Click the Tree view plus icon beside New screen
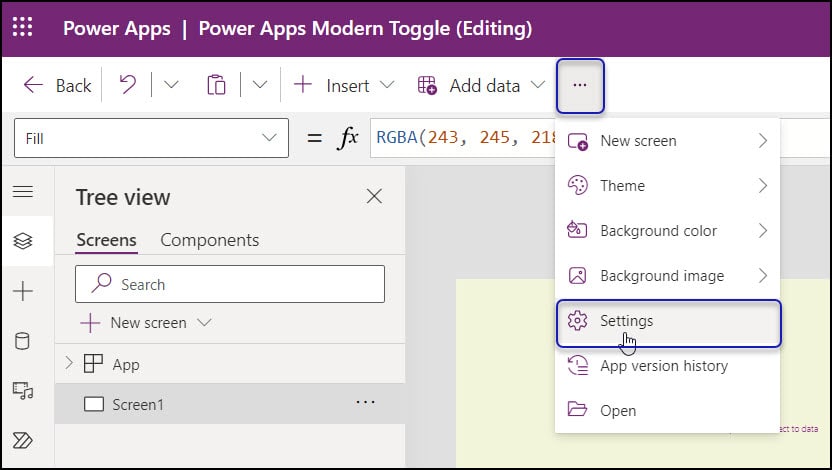Viewport: 832px width, 470px height. pos(90,323)
